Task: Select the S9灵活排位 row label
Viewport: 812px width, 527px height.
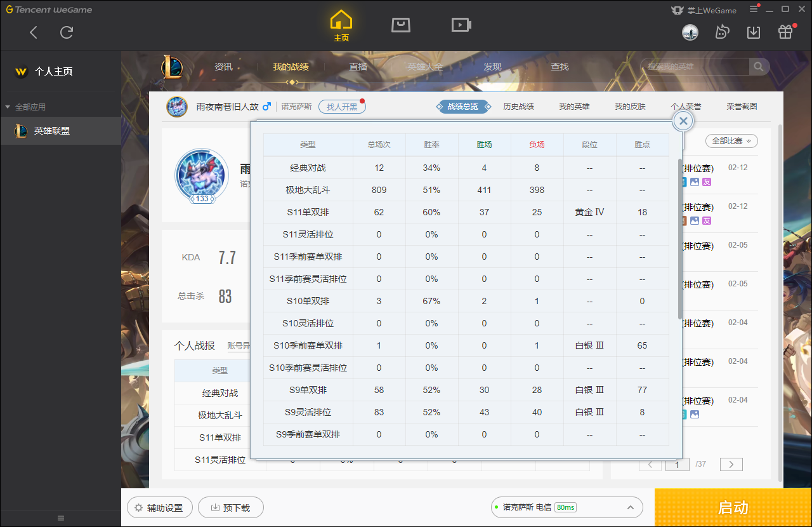Action: point(308,412)
